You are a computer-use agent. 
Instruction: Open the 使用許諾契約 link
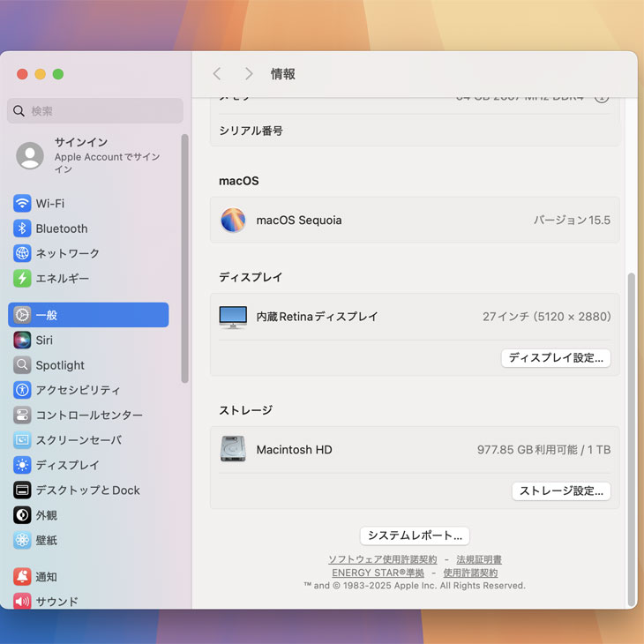[x=470, y=573]
